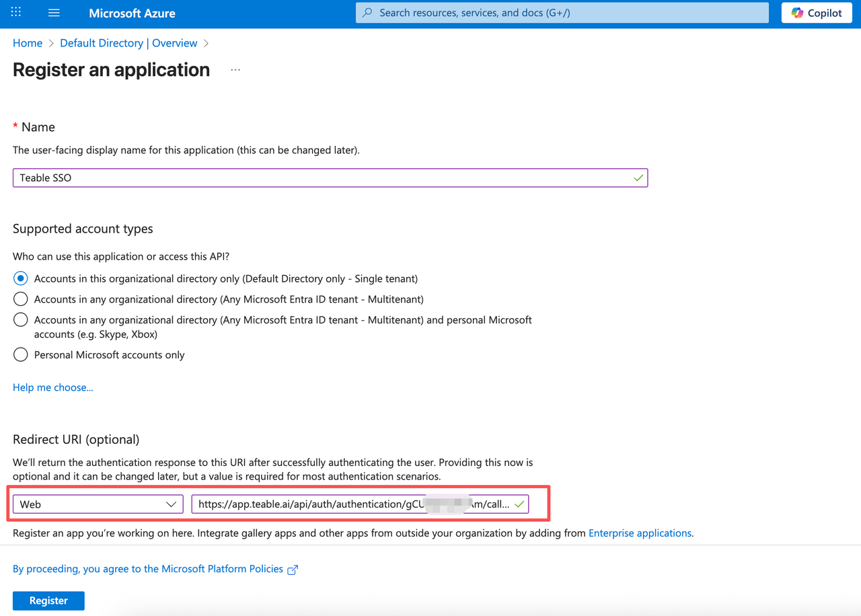Open the ellipsis menu beside page title
861x616 pixels.
pos(235,70)
